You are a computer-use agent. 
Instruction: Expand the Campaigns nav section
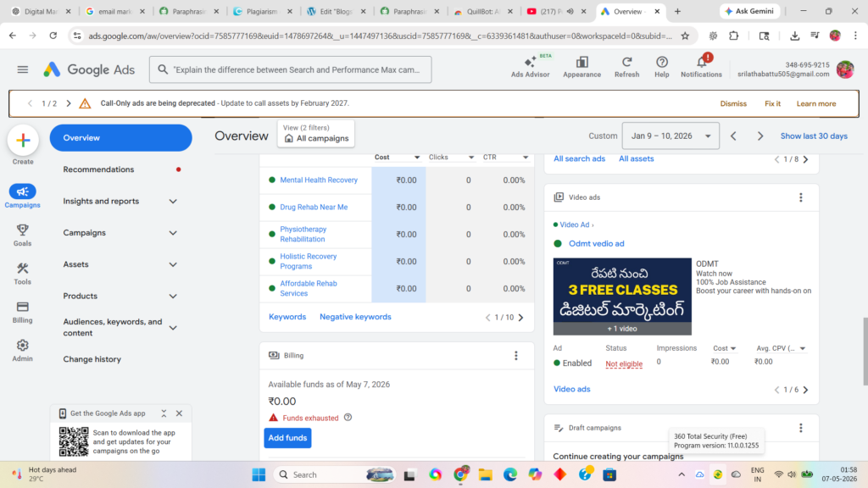tap(173, 233)
